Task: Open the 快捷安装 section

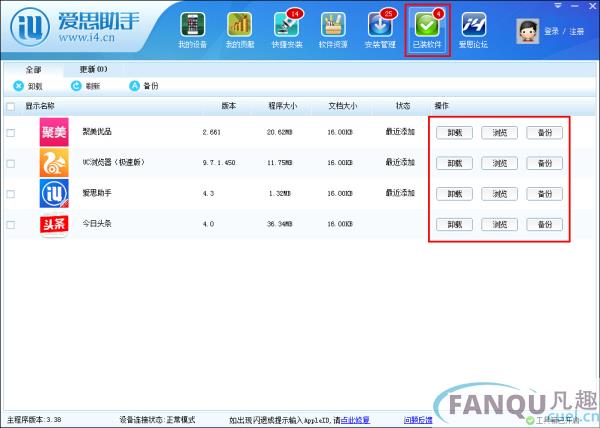Action: click(x=287, y=30)
